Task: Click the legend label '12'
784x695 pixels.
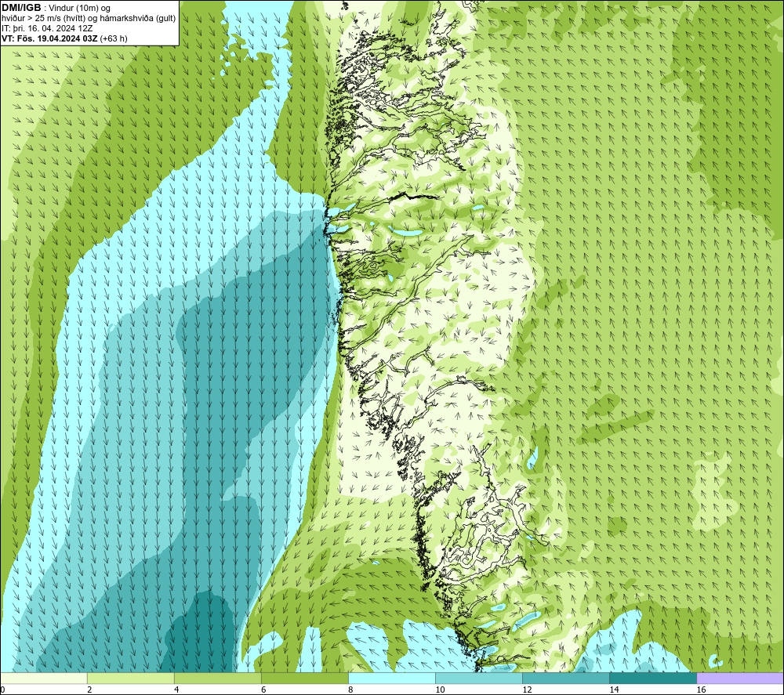Action: point(527,690)
